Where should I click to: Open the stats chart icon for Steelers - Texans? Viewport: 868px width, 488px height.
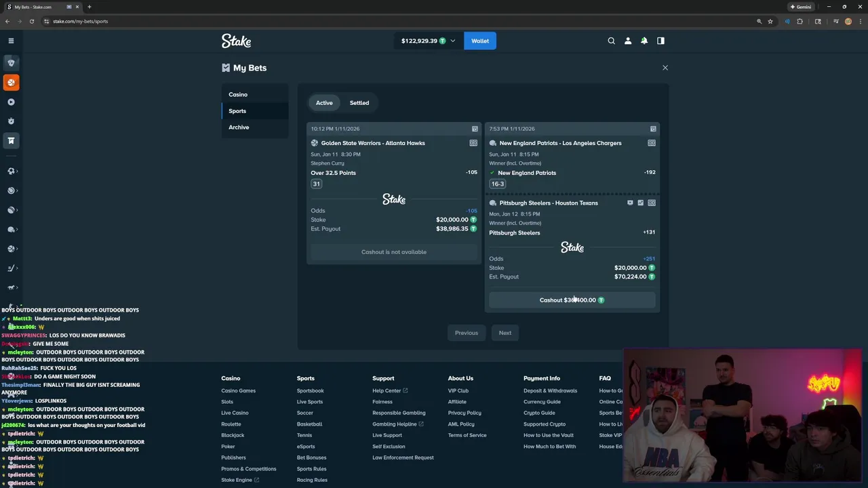[641, 203]
